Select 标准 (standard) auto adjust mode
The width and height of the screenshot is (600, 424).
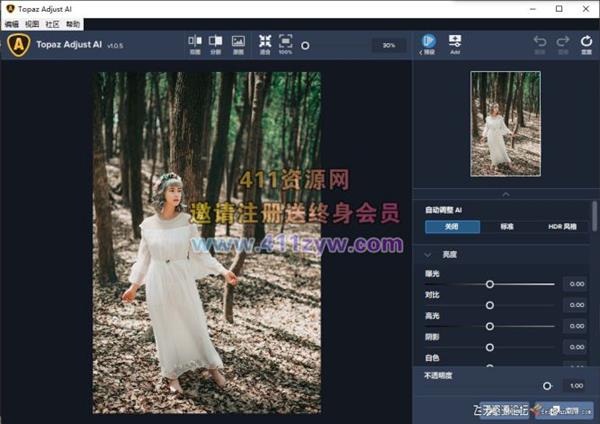(507, 227)
